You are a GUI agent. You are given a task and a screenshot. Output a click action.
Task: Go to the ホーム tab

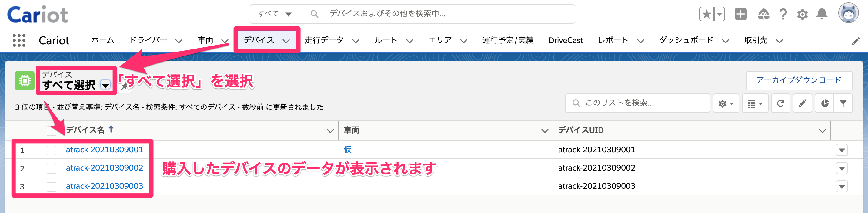click(103, 41)
